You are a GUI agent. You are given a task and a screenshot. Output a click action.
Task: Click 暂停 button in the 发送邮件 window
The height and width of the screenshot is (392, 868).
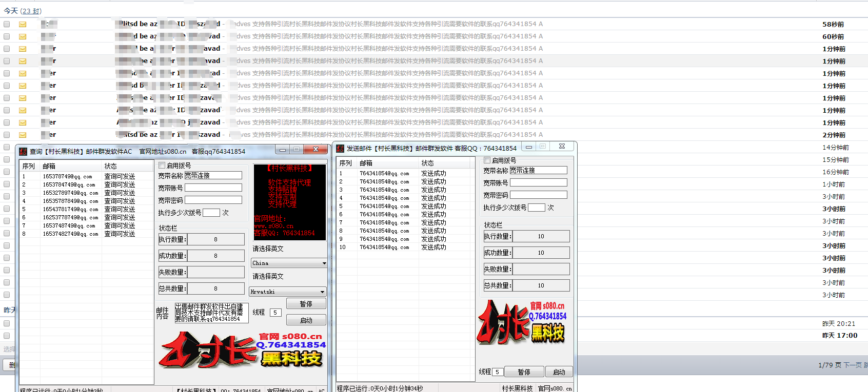(524, 372)
